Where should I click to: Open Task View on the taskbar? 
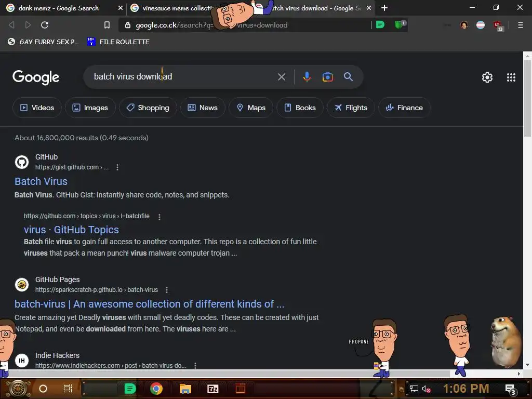click(x=68, y=389)
